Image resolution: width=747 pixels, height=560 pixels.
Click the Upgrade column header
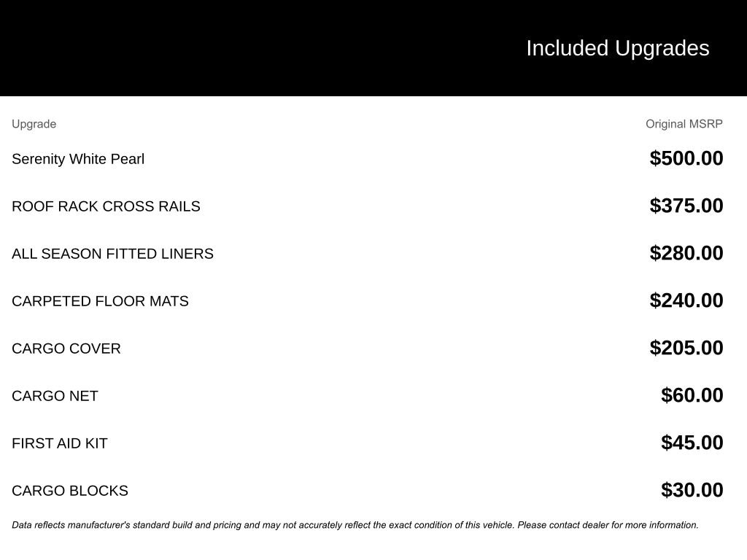point(34,124)
